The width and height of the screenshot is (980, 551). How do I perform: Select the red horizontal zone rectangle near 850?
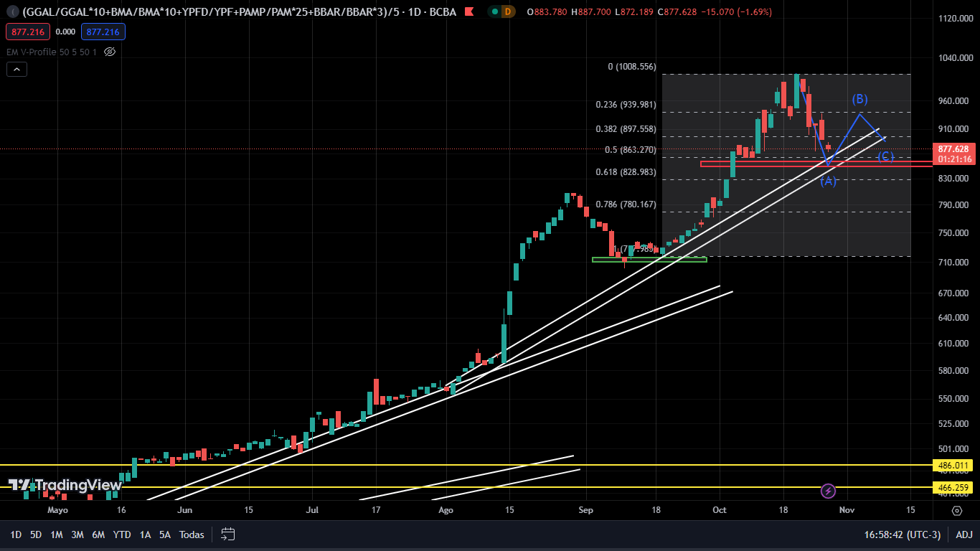(x=816, y=164)
